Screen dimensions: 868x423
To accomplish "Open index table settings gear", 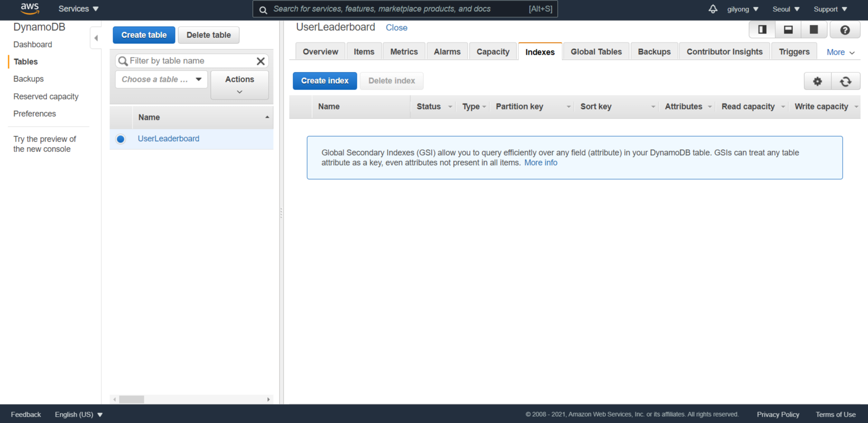I will click(x=817, y=81).
